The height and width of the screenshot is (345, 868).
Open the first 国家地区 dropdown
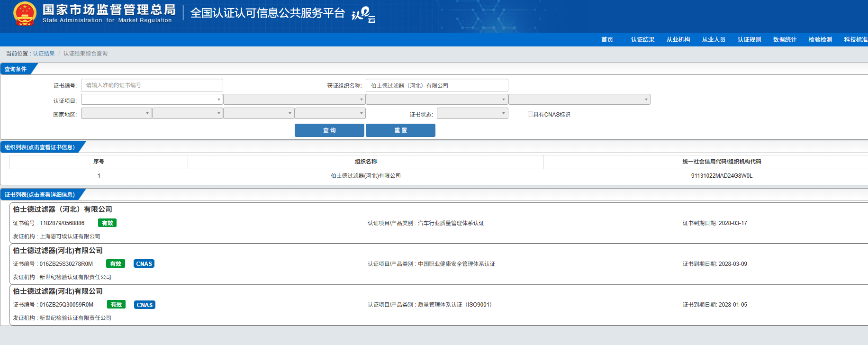tap(116, 114)
